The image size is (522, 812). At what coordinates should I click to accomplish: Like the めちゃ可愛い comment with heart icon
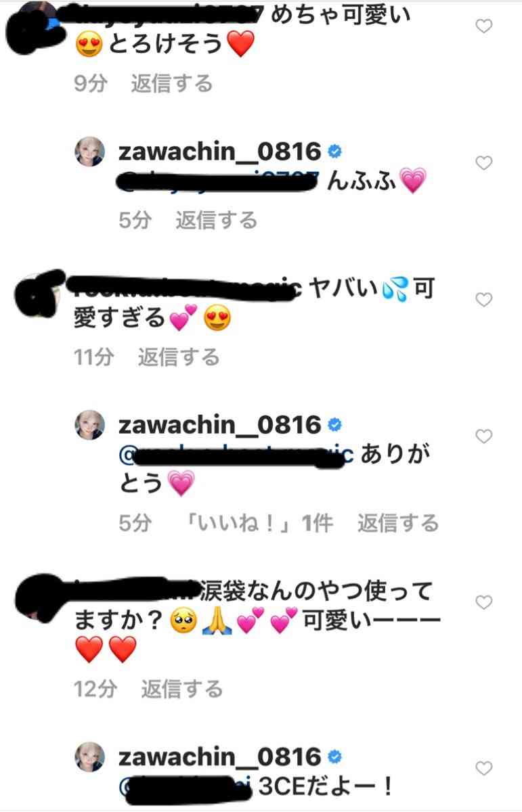[483, 26]
